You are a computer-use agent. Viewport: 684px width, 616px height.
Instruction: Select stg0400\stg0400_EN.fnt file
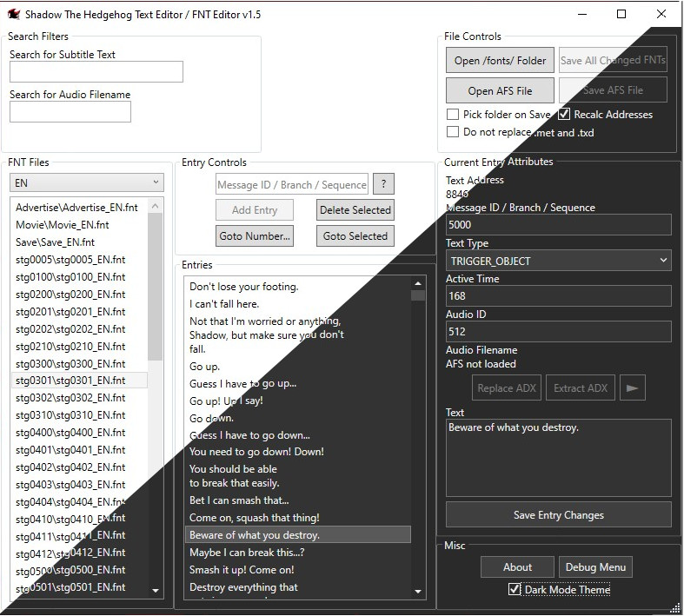coord(79,433)
